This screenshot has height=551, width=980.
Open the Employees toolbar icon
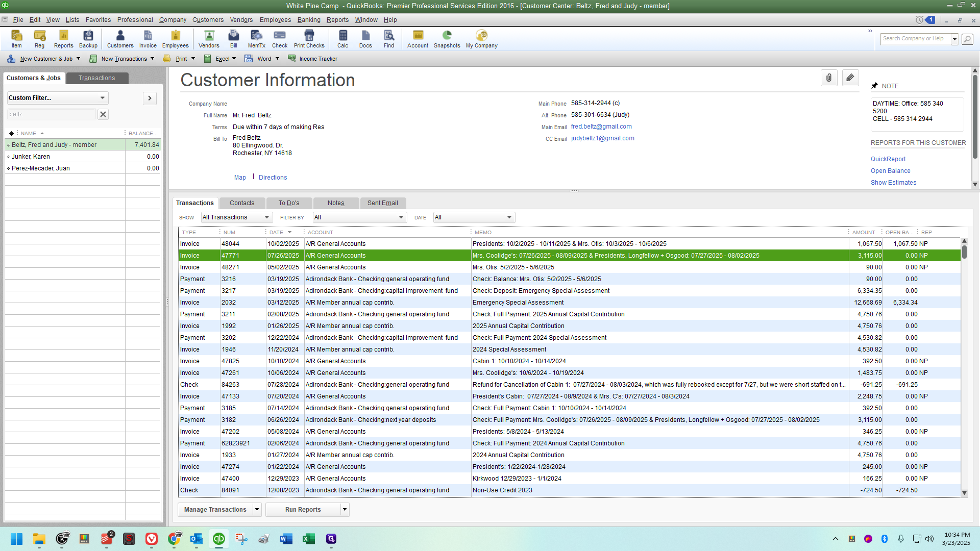tap(176, 39)
